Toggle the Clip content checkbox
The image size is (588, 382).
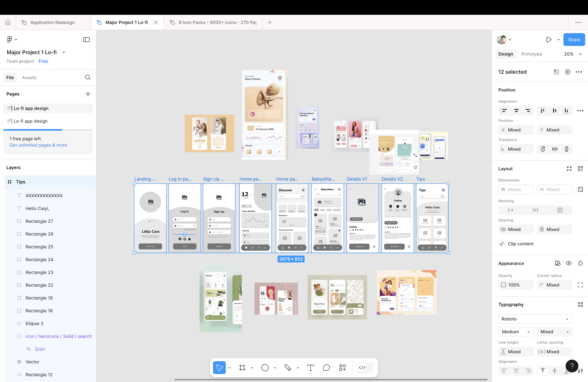[502, 244]
